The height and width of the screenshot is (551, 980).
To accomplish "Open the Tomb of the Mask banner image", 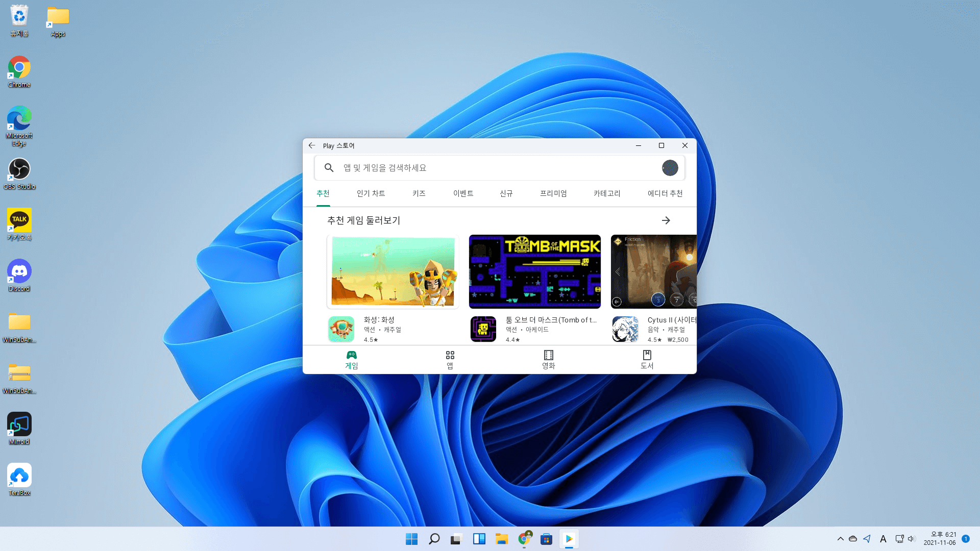I will (535, 271).
